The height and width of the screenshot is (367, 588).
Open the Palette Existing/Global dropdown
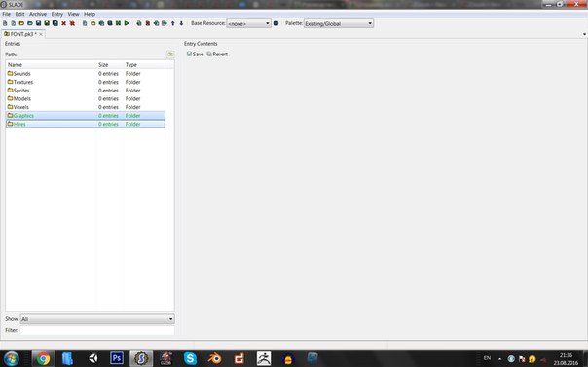(x=338, y=23)
